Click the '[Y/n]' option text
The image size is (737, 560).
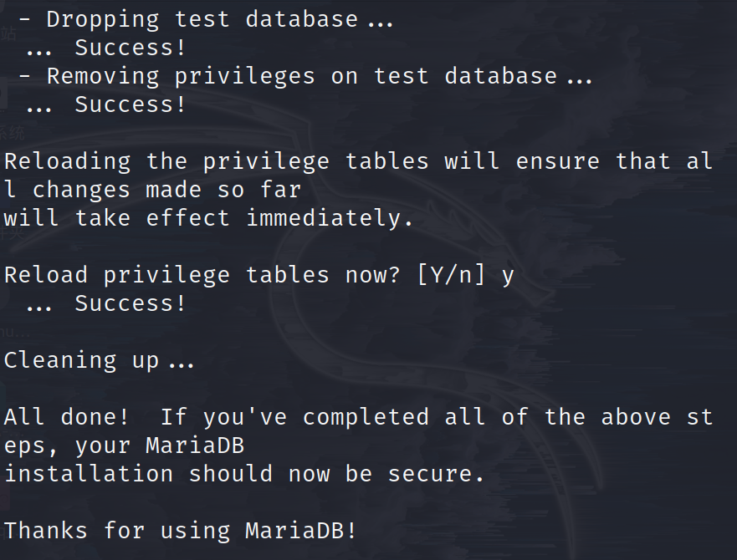[x=451, y=275]
